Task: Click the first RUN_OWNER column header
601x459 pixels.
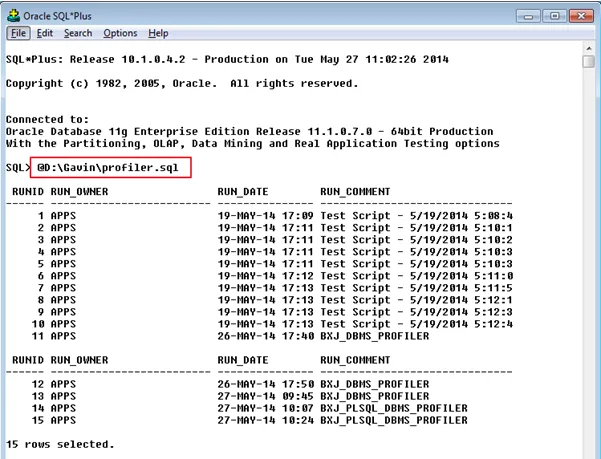Action: pos(79,192)
